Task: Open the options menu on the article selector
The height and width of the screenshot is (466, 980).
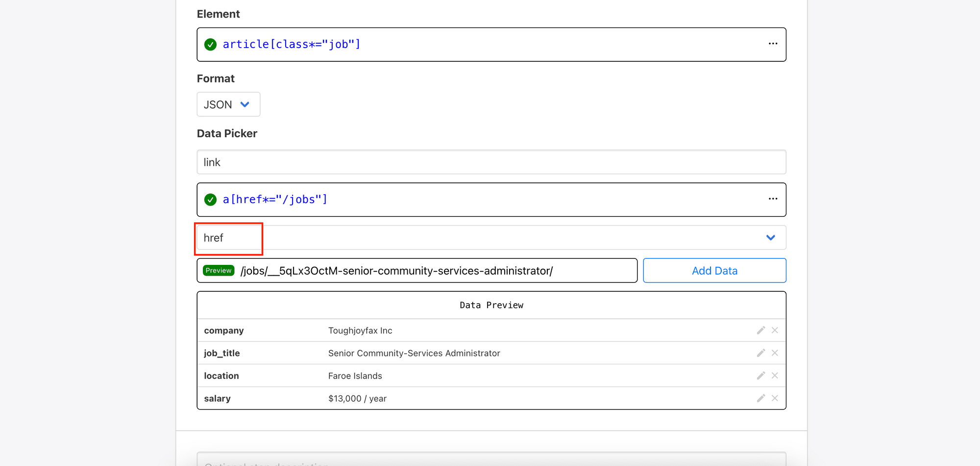Action: 773,44
